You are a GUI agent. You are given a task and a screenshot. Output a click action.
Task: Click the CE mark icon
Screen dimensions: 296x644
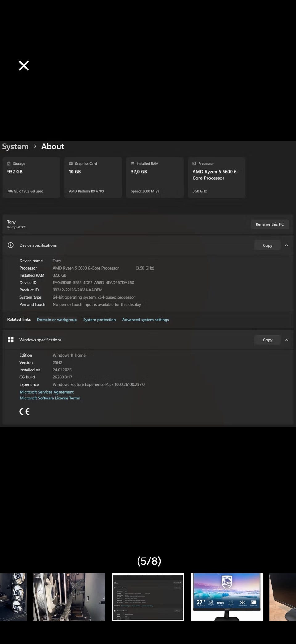[x=24, y=412]
